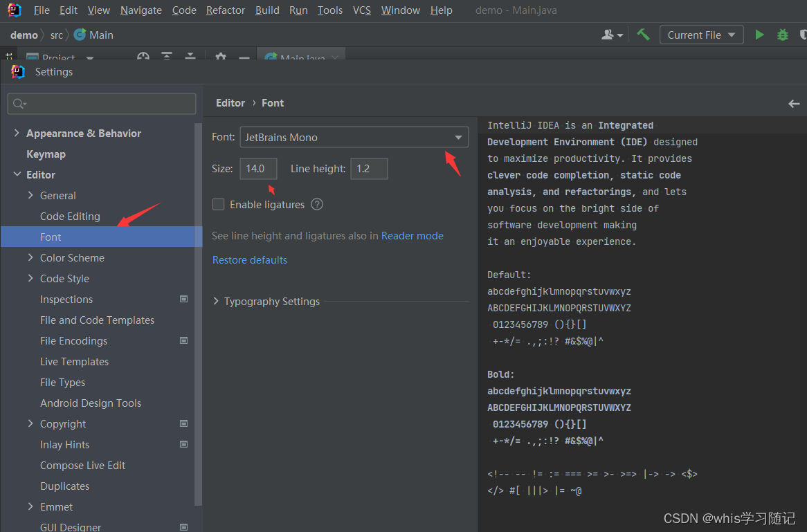Click the project-level icon next to File Encodings
This screenshot has width=807, height=532.
click(183, 340)
